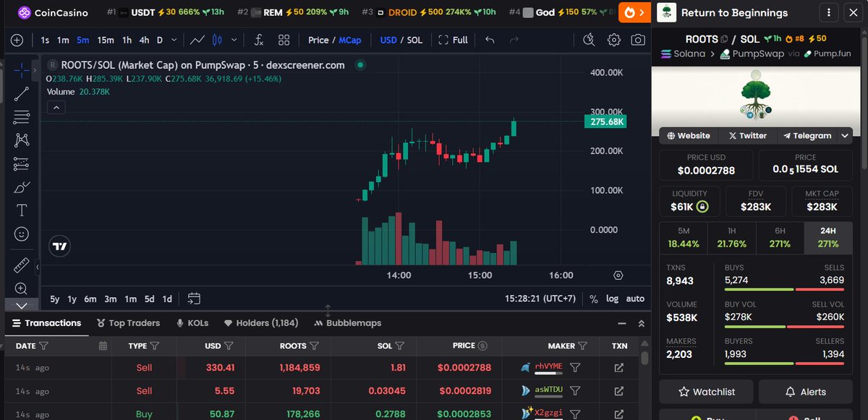Take a chart snapshot with camera icon
Viewport: 868px width, 420px height.
[637, 40]
